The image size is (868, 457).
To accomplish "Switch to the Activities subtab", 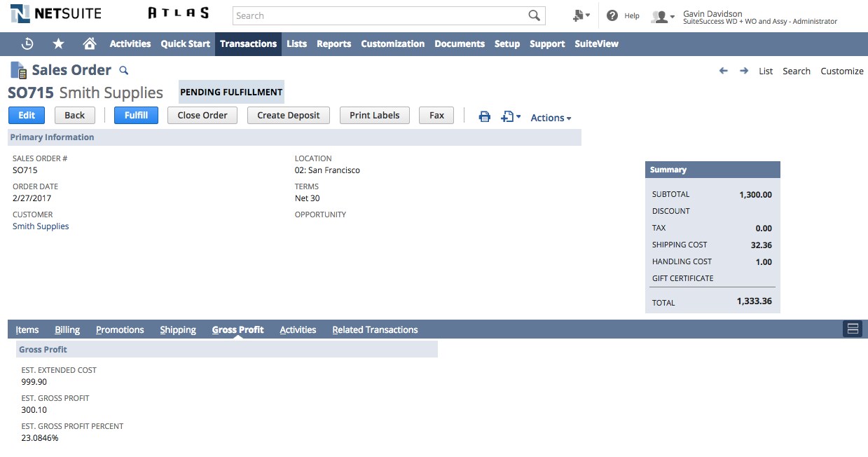I will pyautogui.click(x=298, y=329).
